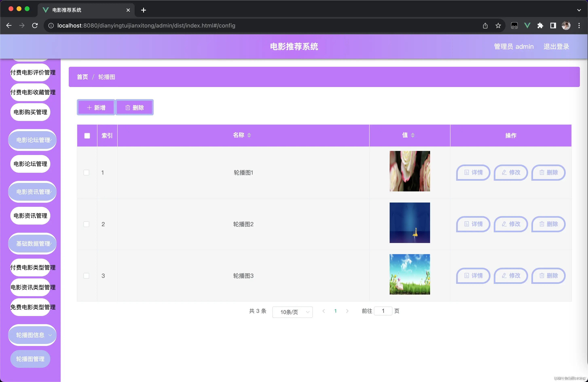The width and height of the screenshot is (588, 382).
Task: Open 付费电影评价管理 menu item
Action: click(30, 72)
